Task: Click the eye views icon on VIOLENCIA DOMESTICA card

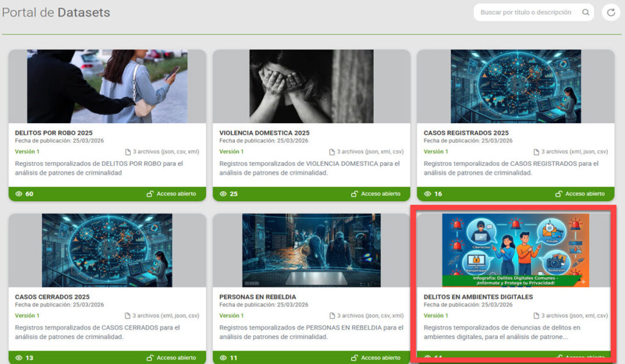Action: [223, 194]
